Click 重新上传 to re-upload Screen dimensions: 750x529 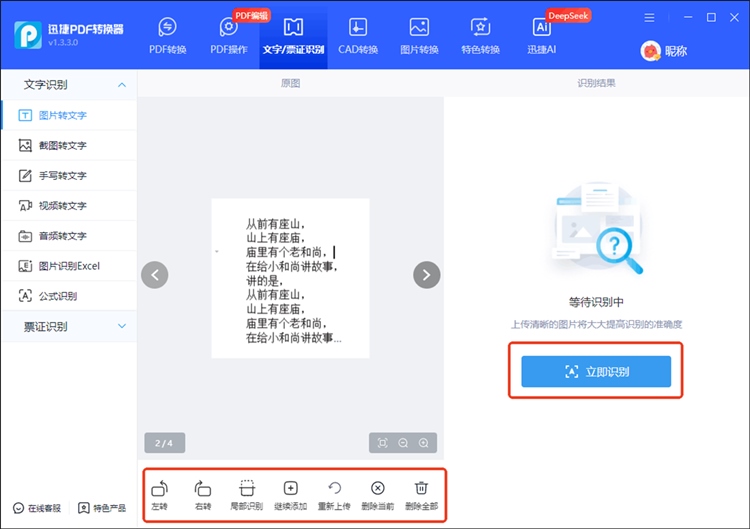[x=334, y=496]
